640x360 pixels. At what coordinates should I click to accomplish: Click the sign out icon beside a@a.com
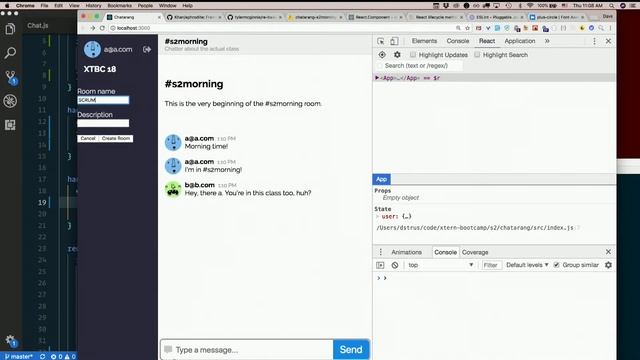pos(147,49)
